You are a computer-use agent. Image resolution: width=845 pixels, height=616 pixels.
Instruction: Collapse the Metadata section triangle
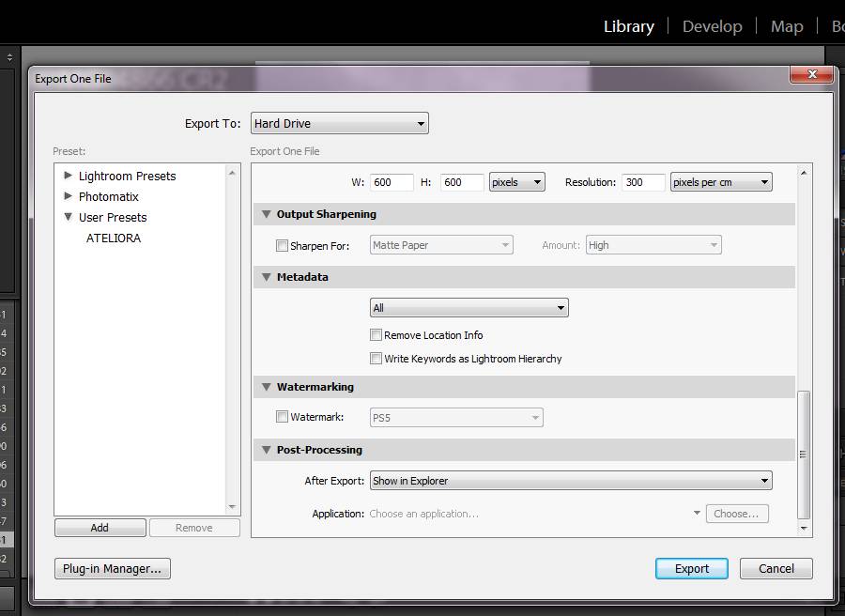click(266, 277)
